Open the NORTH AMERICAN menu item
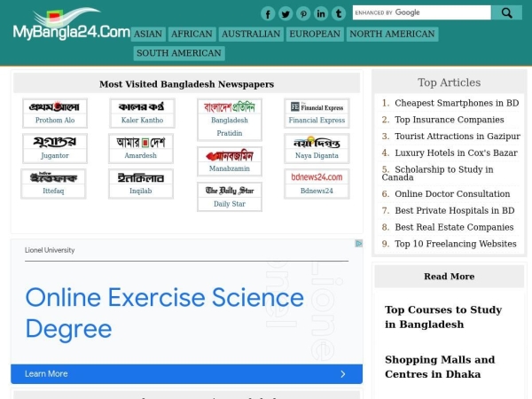532x399 pixels. [392, 34]
